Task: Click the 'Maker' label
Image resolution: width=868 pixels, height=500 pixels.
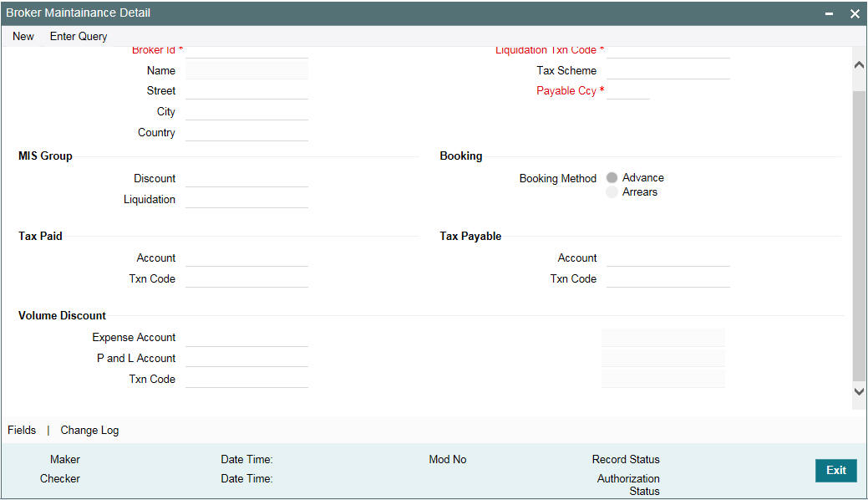Action: pos(65,460)
